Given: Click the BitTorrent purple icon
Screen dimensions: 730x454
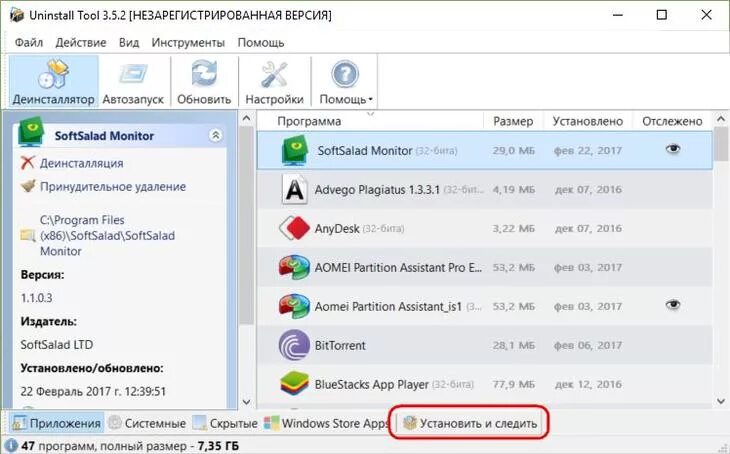Looking at the screenshot, I should tap(294, 345).
